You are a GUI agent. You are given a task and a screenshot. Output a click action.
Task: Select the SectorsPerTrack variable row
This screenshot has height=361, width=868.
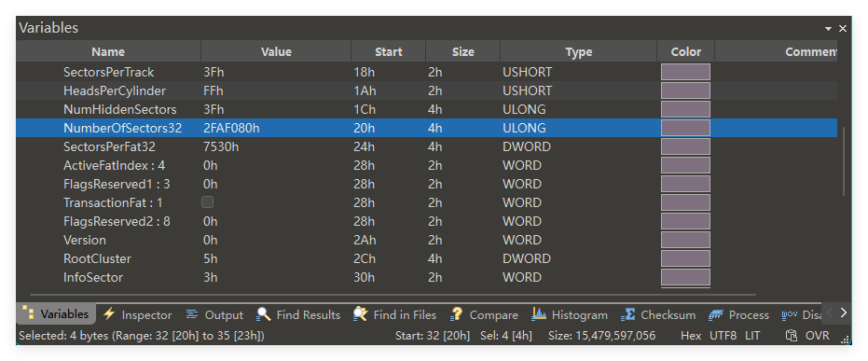click(x=426, y=72)
